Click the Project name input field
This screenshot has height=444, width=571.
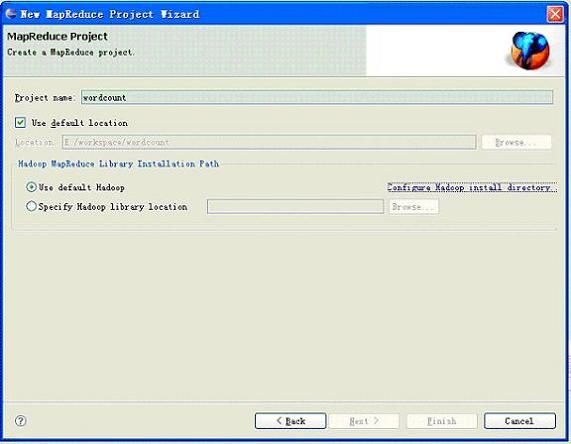tap(317, 97)
